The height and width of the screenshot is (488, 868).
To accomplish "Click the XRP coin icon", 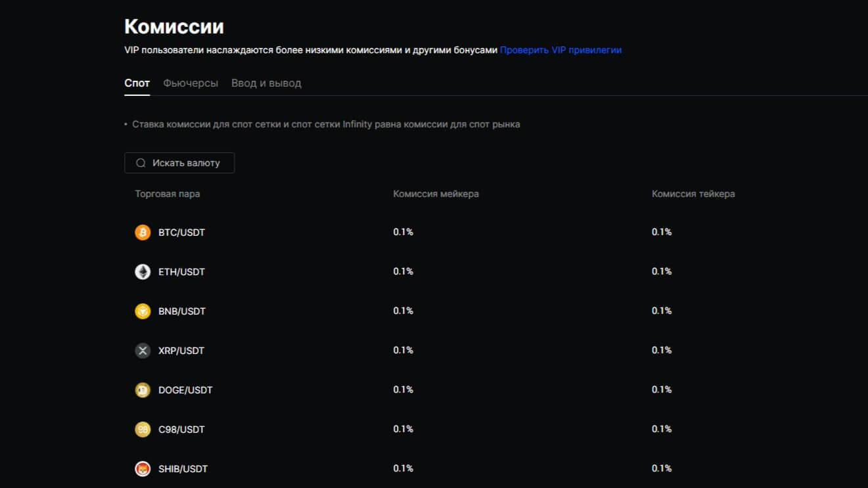I will click(143, 351).
